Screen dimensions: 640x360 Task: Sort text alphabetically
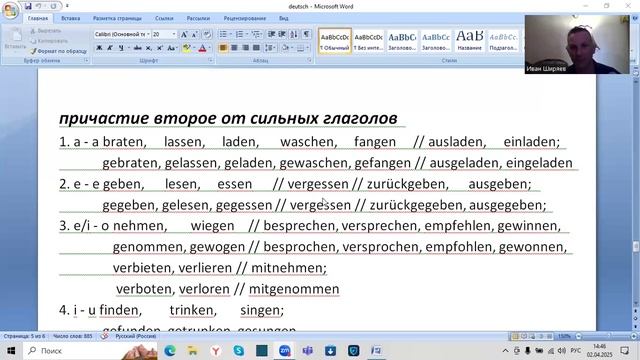[x=293, y=34]
